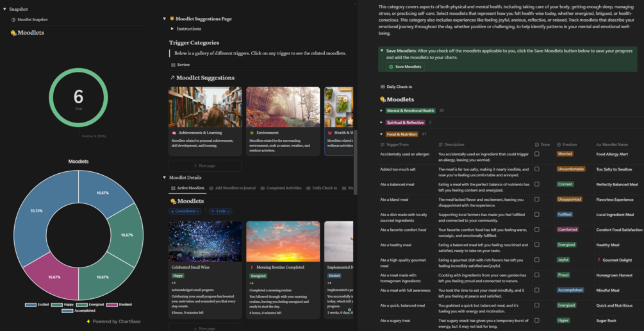The height and width of the screenshot is (331, 644).
Task: Click the Happy tag on Celebrated Small Wins
Action: pyautogui.click(x=178, y=276)
